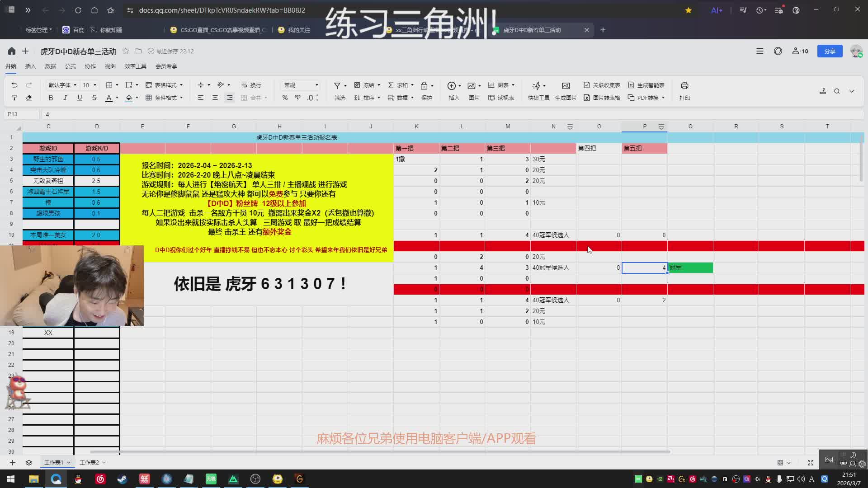Viewport: 868px width, 488px height.
Task: Open the 插入 menu tab
Action: click(x=30, y=66)
